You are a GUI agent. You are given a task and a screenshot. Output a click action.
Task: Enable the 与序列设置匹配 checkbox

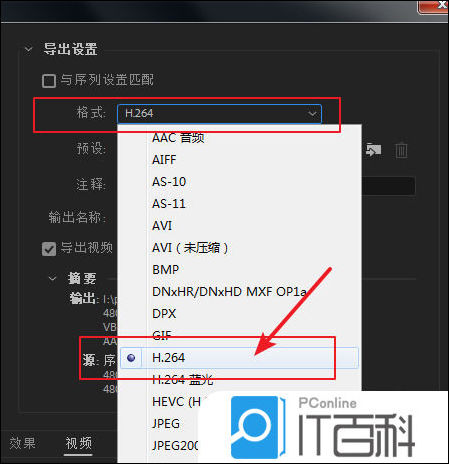tap(49, 81)
